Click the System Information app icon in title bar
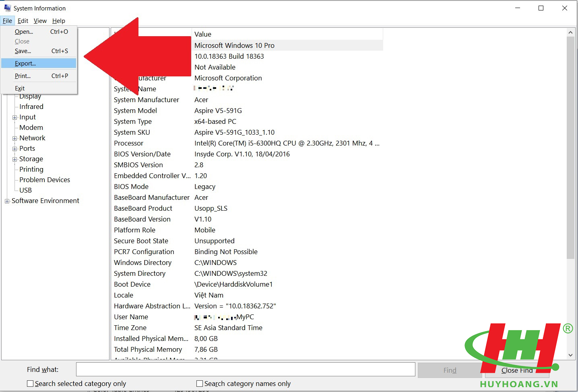The width and height of the screenshot is (578, 392). click(7, 8)
